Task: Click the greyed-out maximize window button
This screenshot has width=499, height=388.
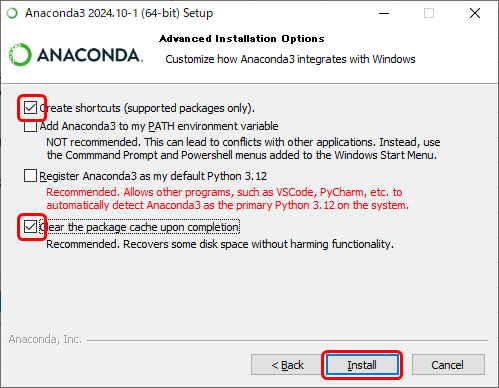Action: point(429,13)
